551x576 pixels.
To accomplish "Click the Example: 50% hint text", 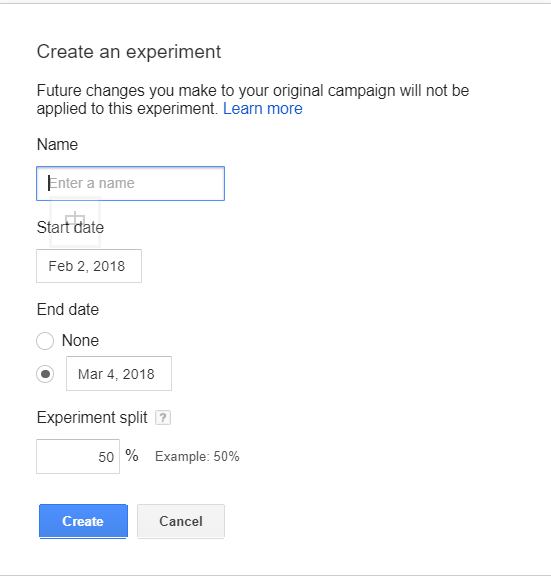I will coord(197,457).
